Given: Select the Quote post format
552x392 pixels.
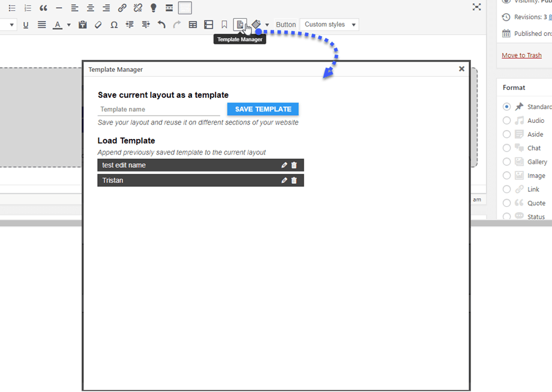Looking at the screenshot, I should point(507,203).
